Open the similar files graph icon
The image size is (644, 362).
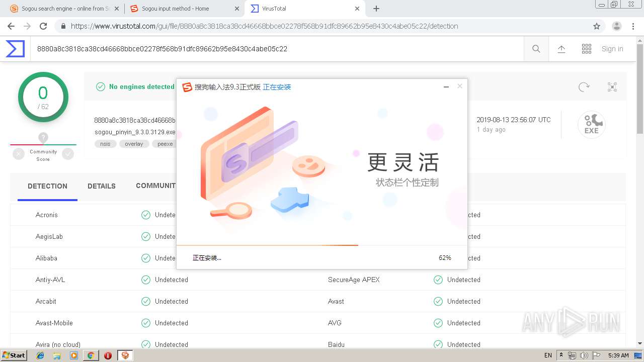coord(612,86)
